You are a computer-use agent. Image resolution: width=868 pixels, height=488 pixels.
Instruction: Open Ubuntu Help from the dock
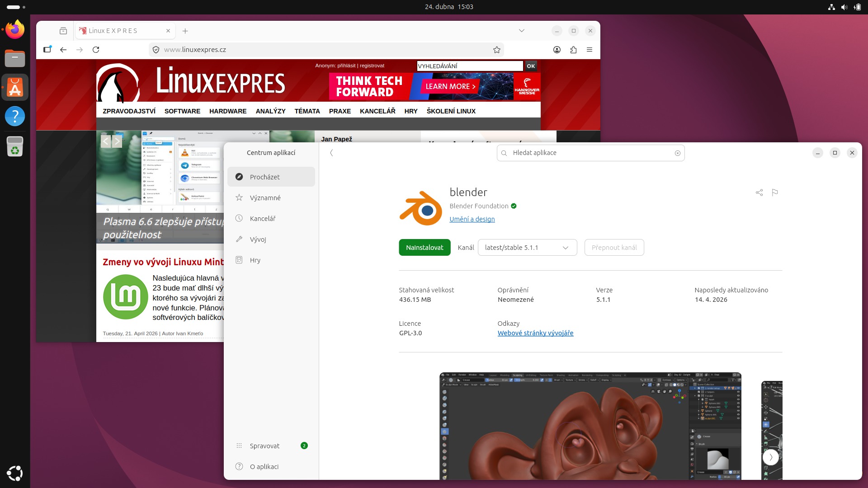tap(15, 117)
